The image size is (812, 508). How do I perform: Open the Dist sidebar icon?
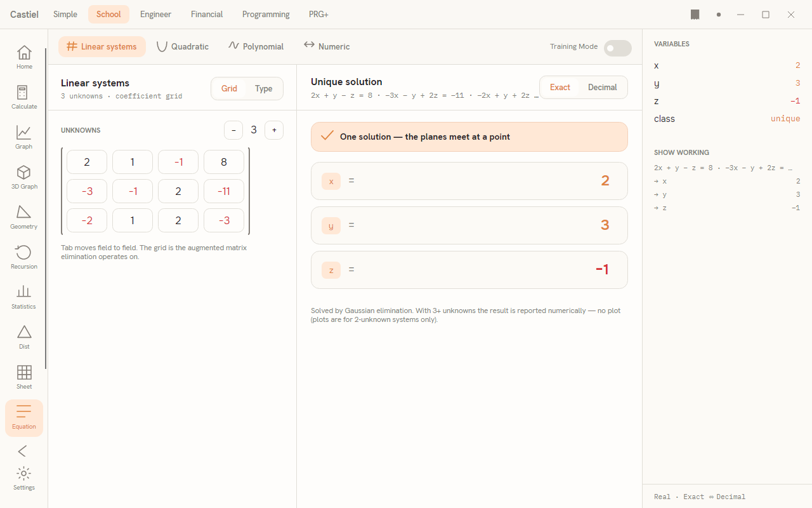point(24,337)
